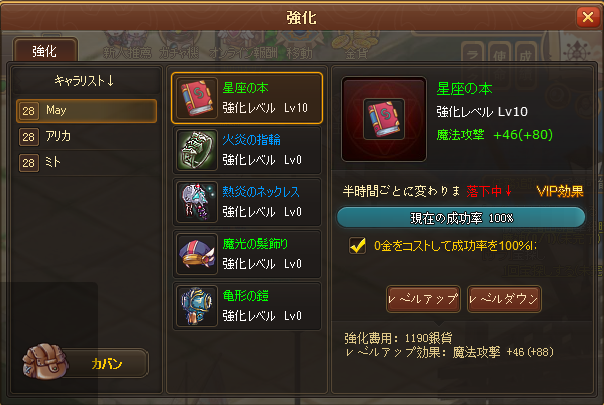This screenshot has width=604, height=405.
Task: Click the カバン button label
Action: (x=107, y=363)
